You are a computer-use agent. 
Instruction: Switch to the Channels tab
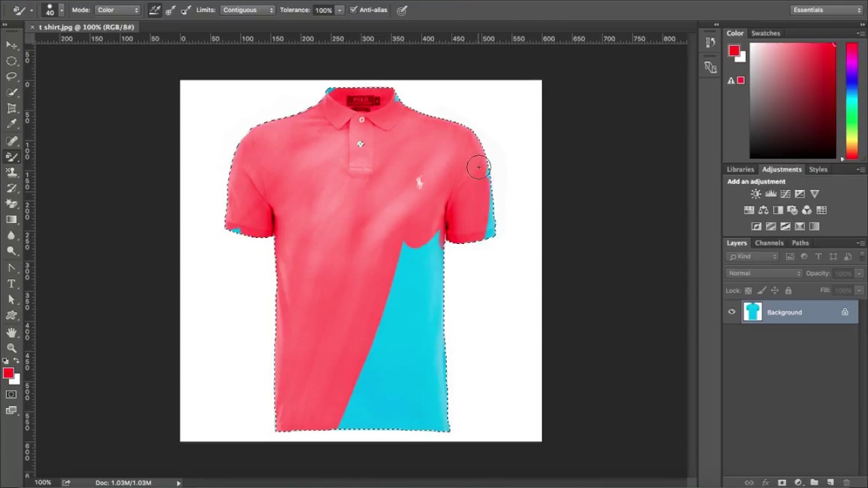pos(769,243)
